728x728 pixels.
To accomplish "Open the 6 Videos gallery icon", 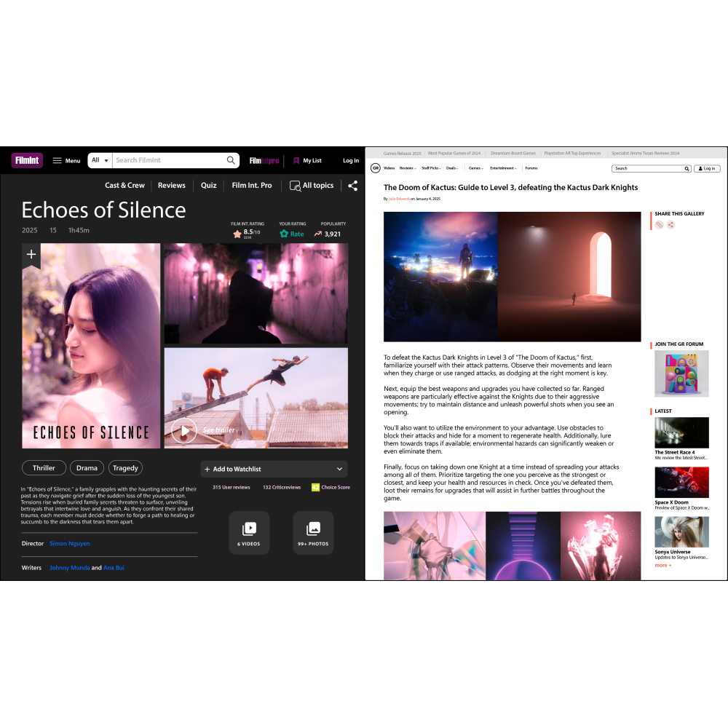I will pyautogui.click(x=249, y=529).
